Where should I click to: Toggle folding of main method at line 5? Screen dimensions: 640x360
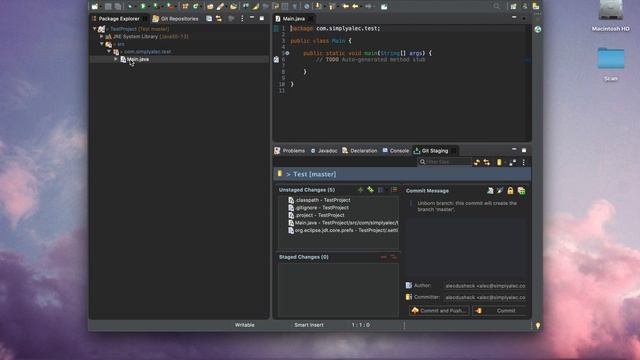click(x=287, y=53)
